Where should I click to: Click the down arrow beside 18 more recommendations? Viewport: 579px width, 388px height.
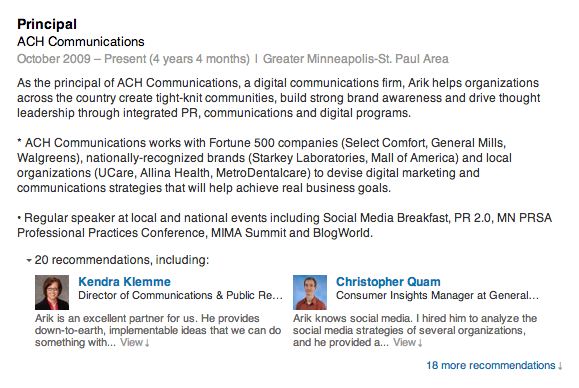[560, 366]
